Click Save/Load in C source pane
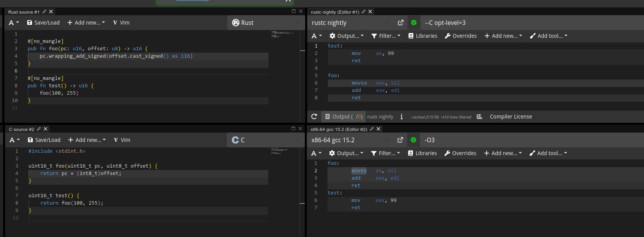Screen dimensions: 644x237 [x=44, y=140]
